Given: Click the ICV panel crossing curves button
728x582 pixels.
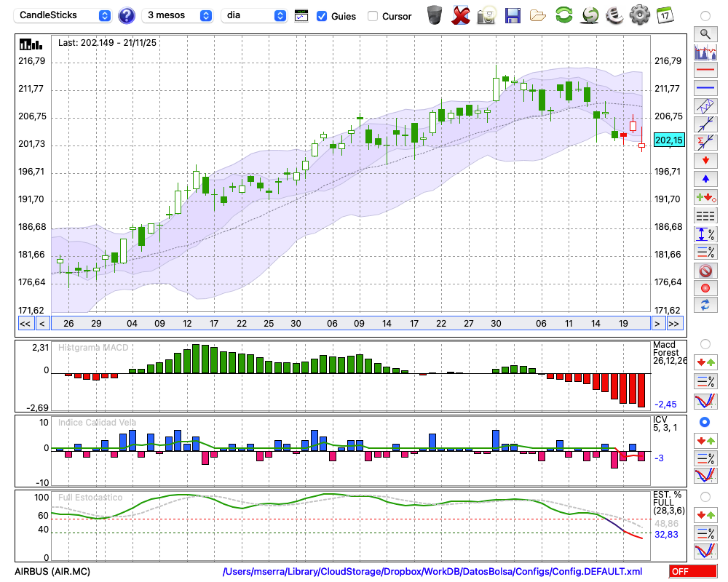Looking at the screenshot, I should tap(705, 476).
